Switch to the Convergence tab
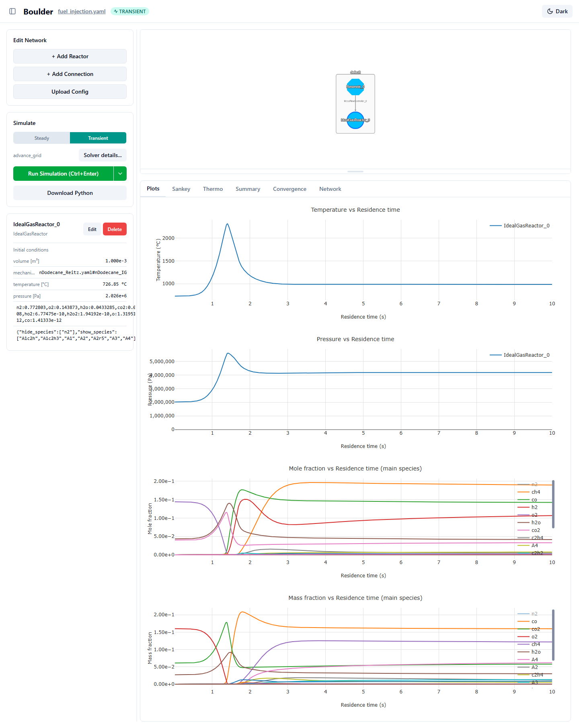 (289, 189)
